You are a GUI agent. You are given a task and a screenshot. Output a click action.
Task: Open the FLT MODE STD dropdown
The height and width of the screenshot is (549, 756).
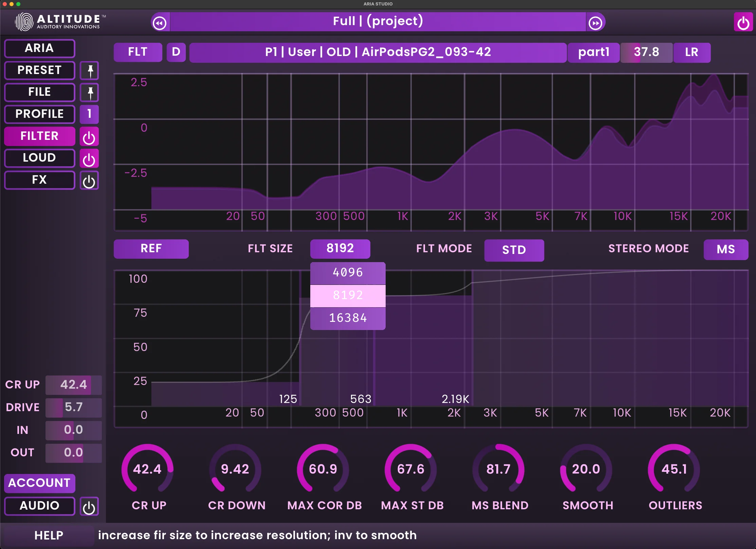[x=514, y=250]
